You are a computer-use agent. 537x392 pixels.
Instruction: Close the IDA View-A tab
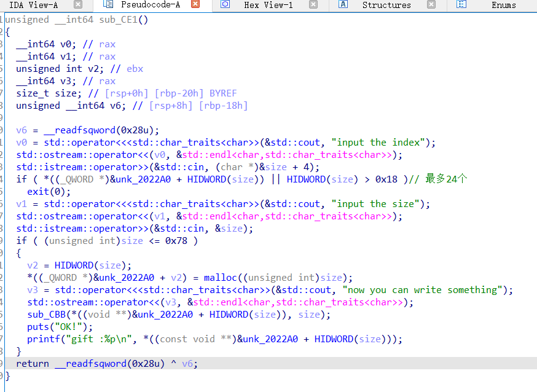click(77, 5)
